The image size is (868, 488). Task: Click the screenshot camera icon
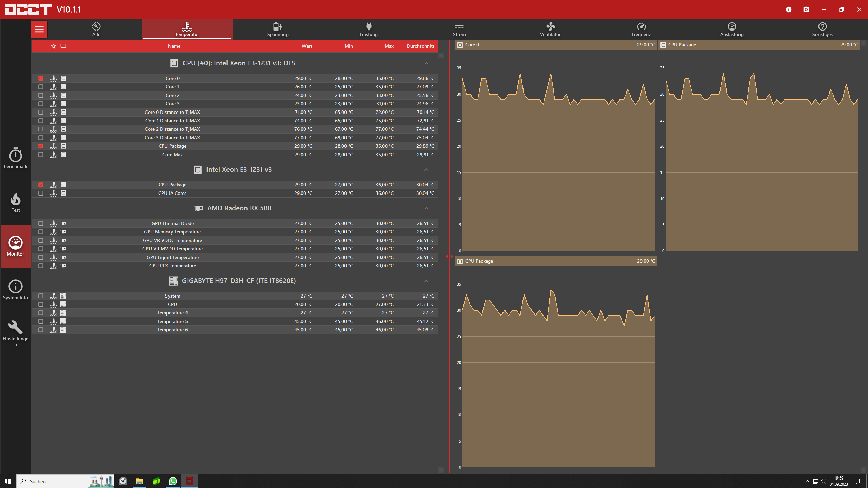point(806,9)
